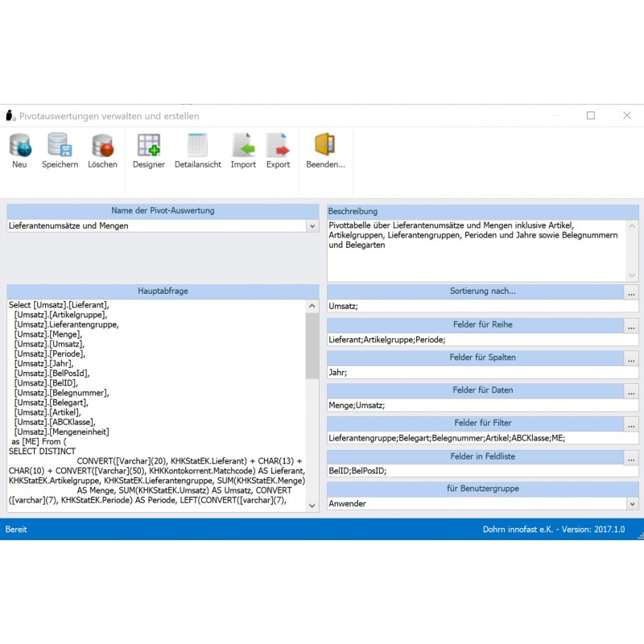Image resolution: width=644 pixels, height=644 pixels.
Task: Click the '[Umsatz].Lieferantengruppe,' query line
Action: click(x=67, y=325)
